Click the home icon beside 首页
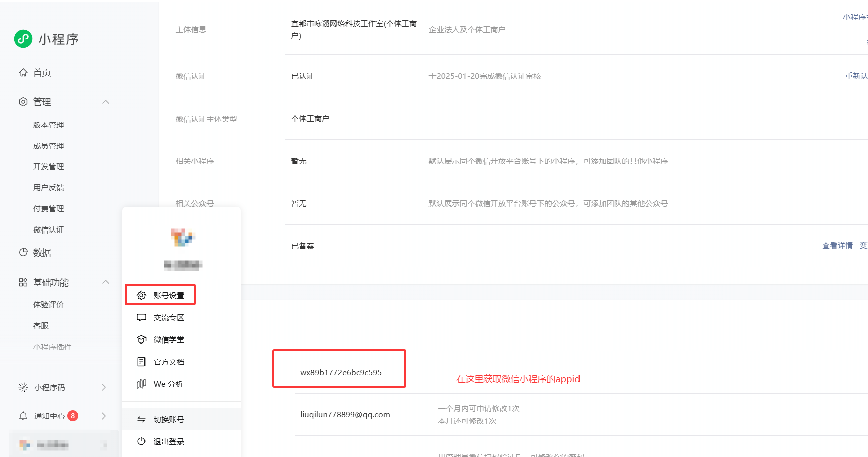868x457 pixels. 23,73
